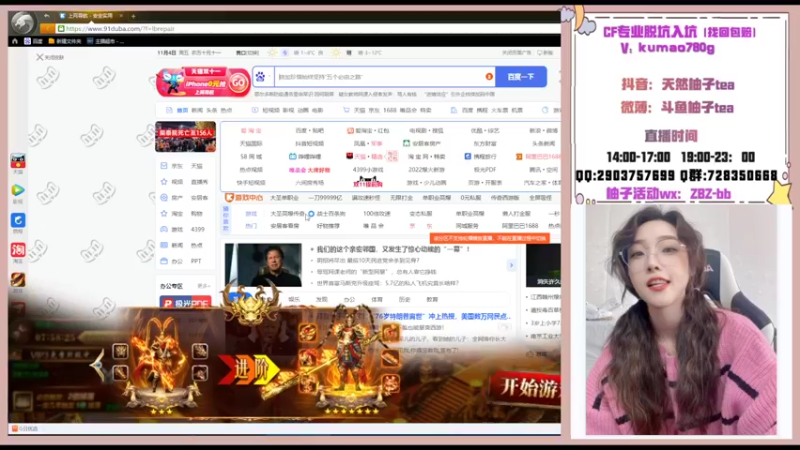Open the 极光PDF banner in 办公专区

(x=186, y=303)
